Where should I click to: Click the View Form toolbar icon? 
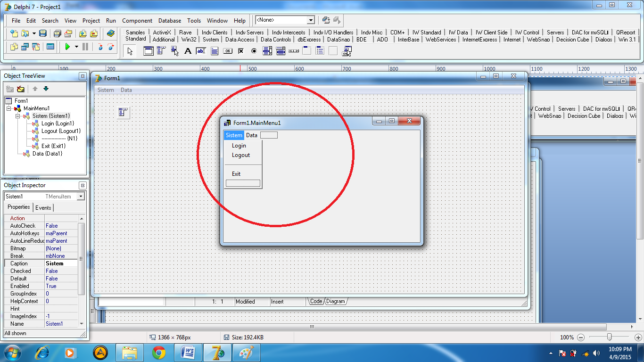(25, 47)
